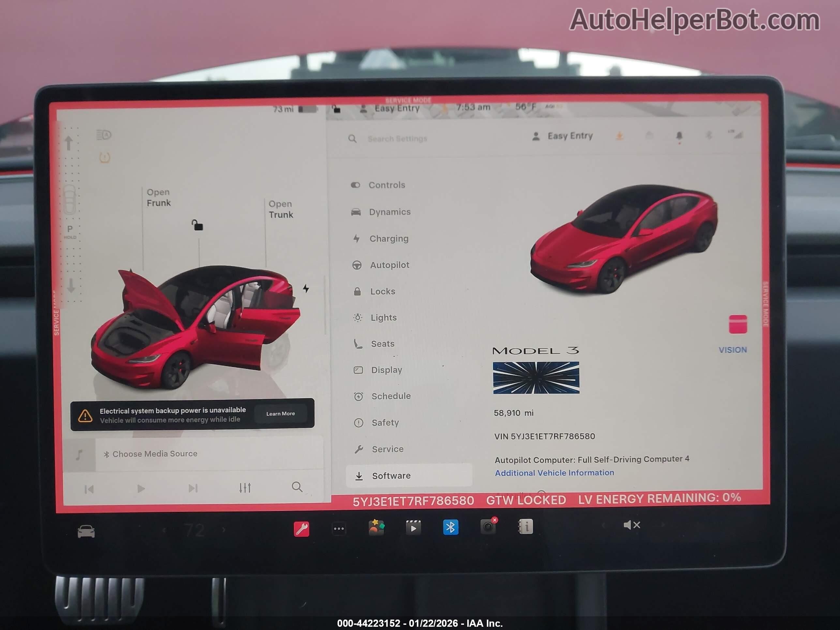Tap the 58,910 mi odometer reading
The width and height of the screenshot is (840, 630).
[513, 413]
